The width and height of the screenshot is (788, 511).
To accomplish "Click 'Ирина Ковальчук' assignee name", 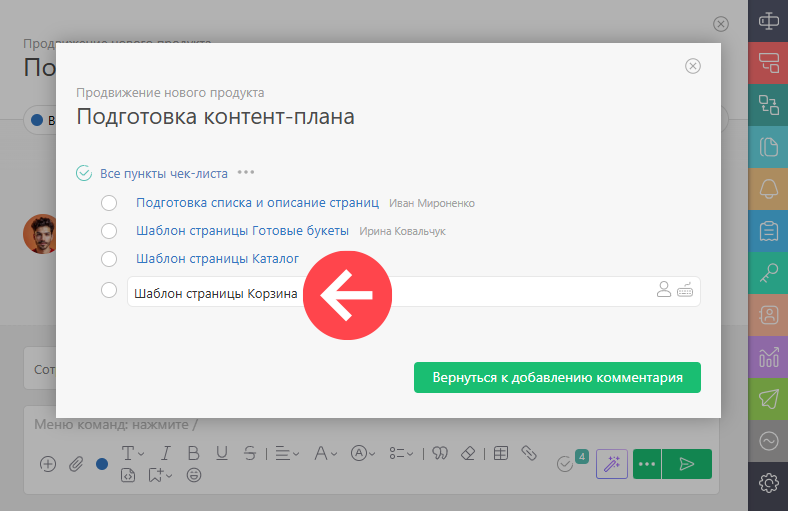I will click(x=402, y=231).
